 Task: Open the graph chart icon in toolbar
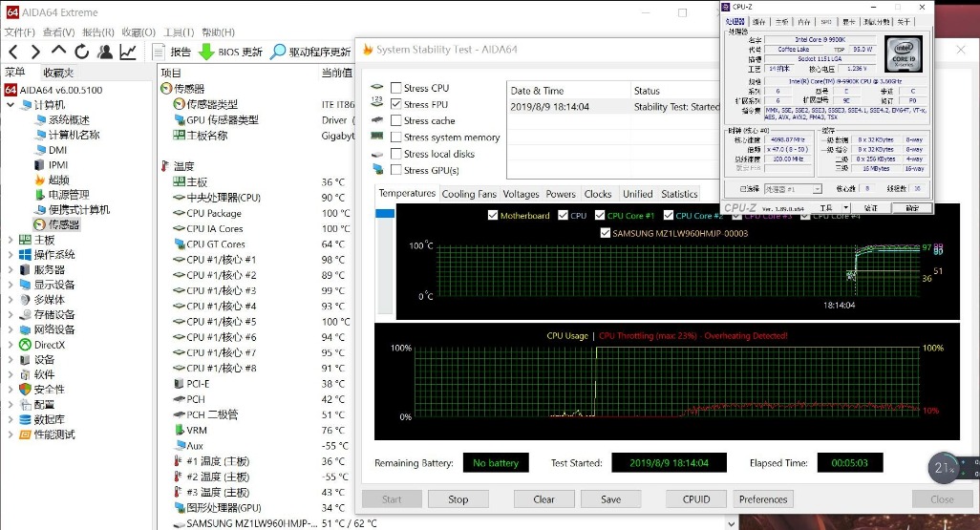(x=128, y=52)
